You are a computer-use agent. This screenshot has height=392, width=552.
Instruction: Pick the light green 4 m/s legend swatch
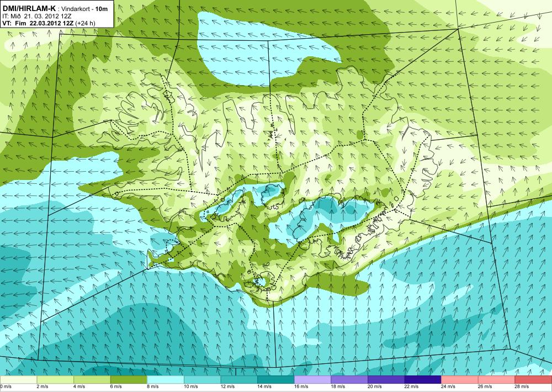92,380
